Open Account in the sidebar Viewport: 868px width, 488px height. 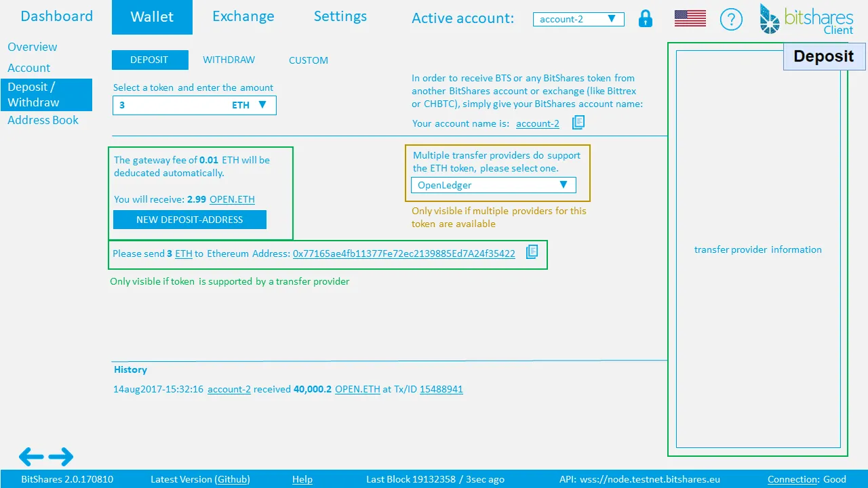28,68
